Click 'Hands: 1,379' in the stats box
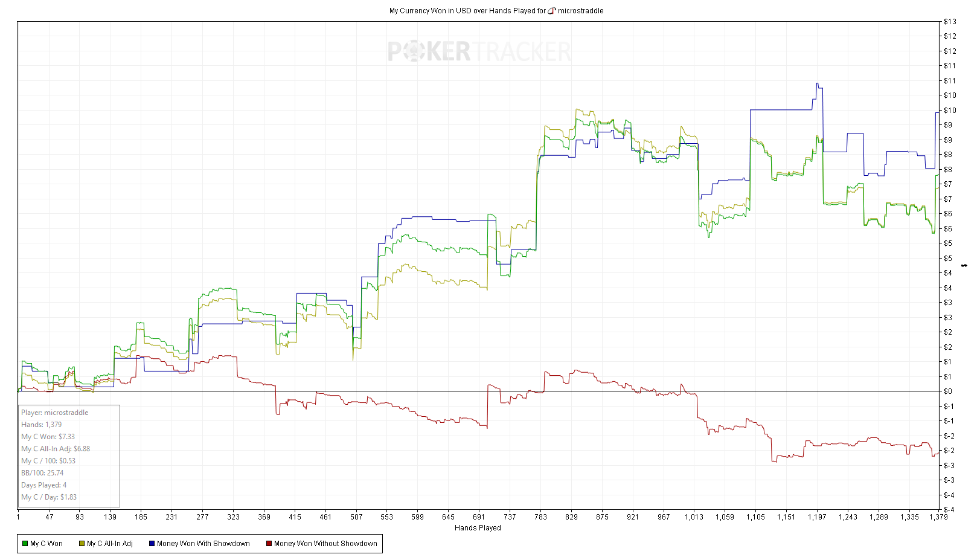Screen dimensions: 980x560 [x=42, y=425]
